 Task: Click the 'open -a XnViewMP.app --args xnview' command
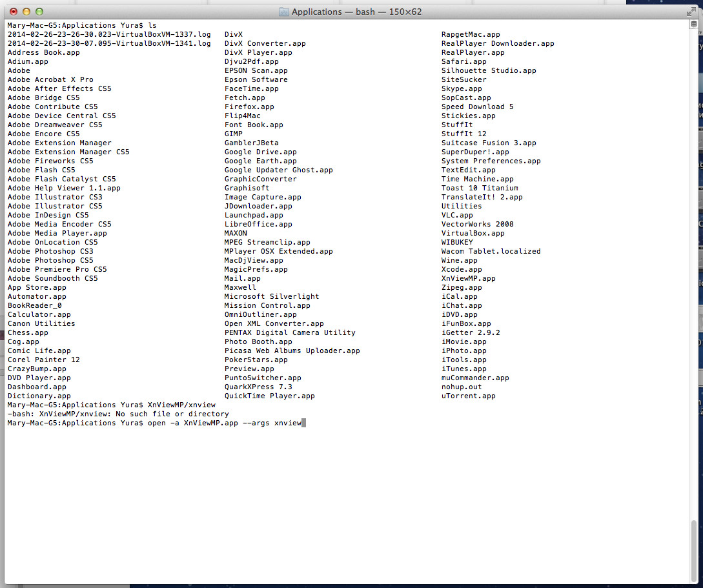click(x=225, y=423)
